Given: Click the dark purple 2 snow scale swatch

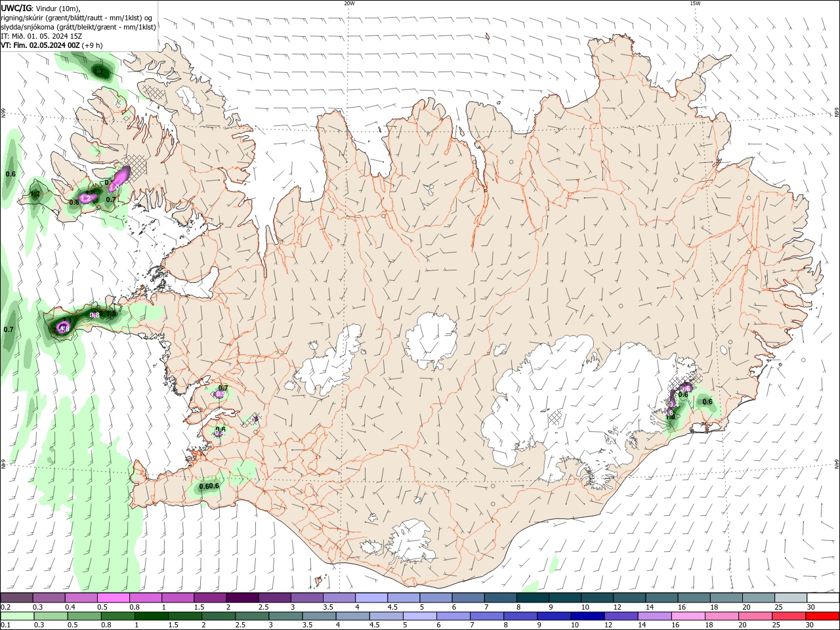Looking at the screenshot, I should point(242,598).
